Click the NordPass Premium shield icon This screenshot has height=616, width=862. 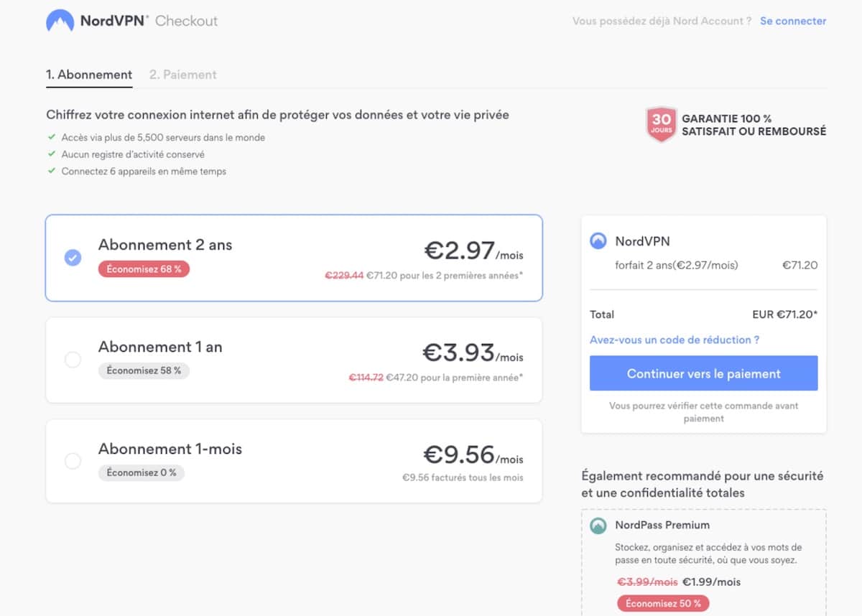tap(597, 525)
